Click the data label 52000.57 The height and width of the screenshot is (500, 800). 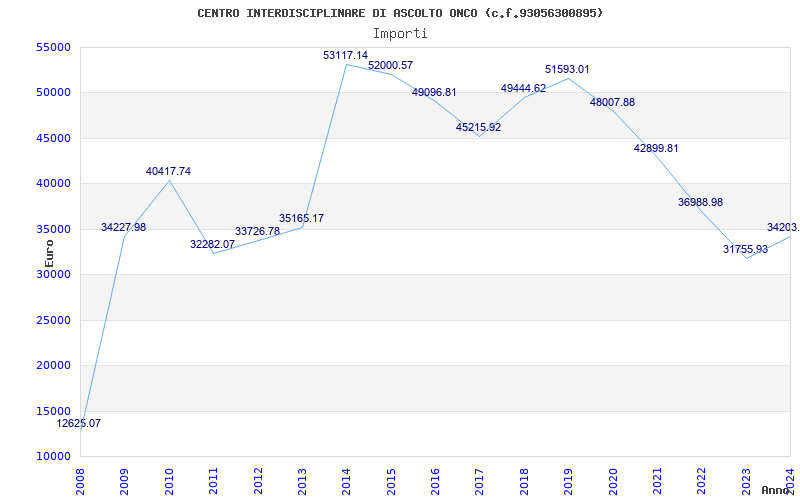390,66
